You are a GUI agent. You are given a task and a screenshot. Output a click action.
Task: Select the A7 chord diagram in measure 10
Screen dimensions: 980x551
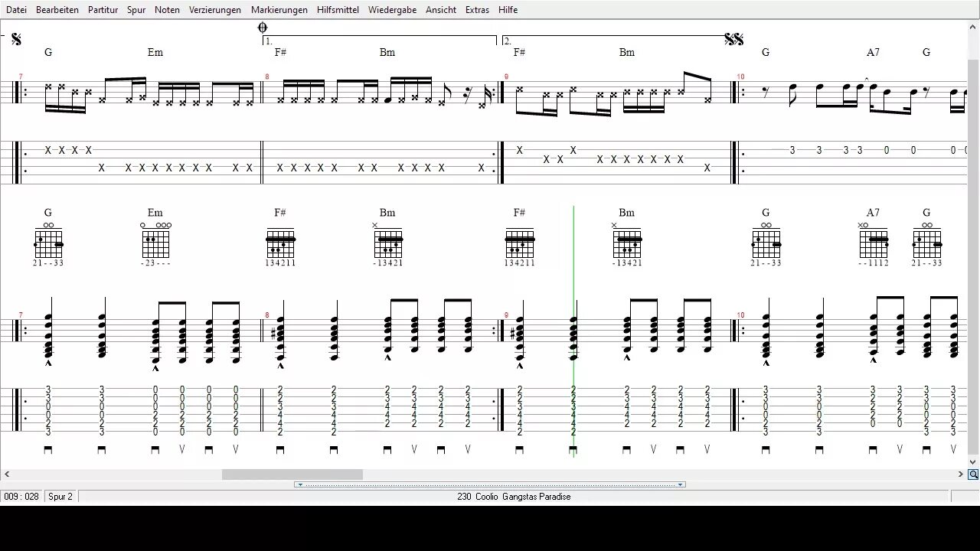873,243
